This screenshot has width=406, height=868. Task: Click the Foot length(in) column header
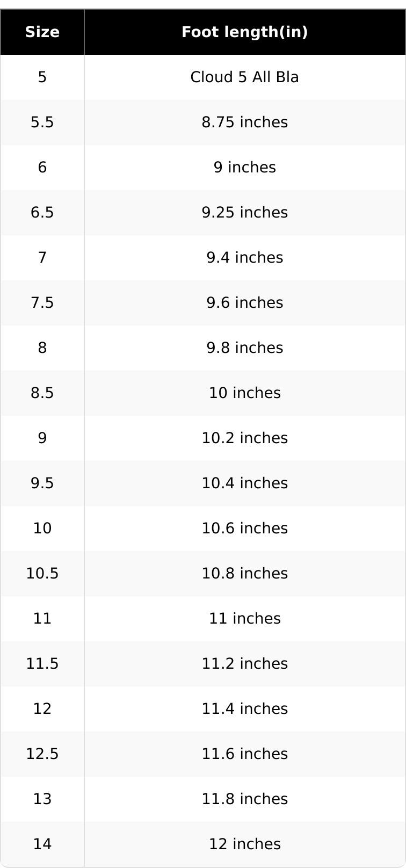click(244, 32)
